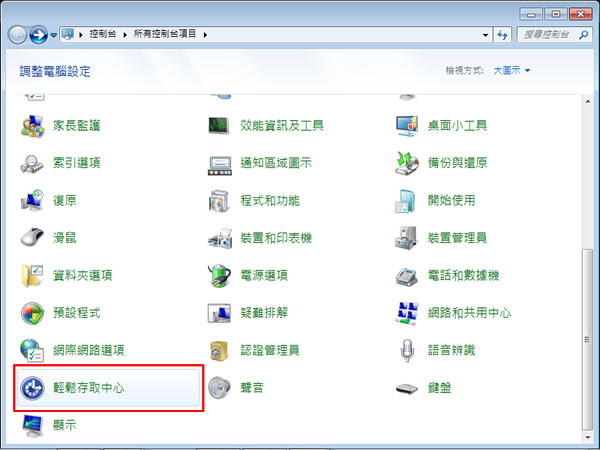
Task: Open the 桌面小工具 icon
Action: pos(407,126)
